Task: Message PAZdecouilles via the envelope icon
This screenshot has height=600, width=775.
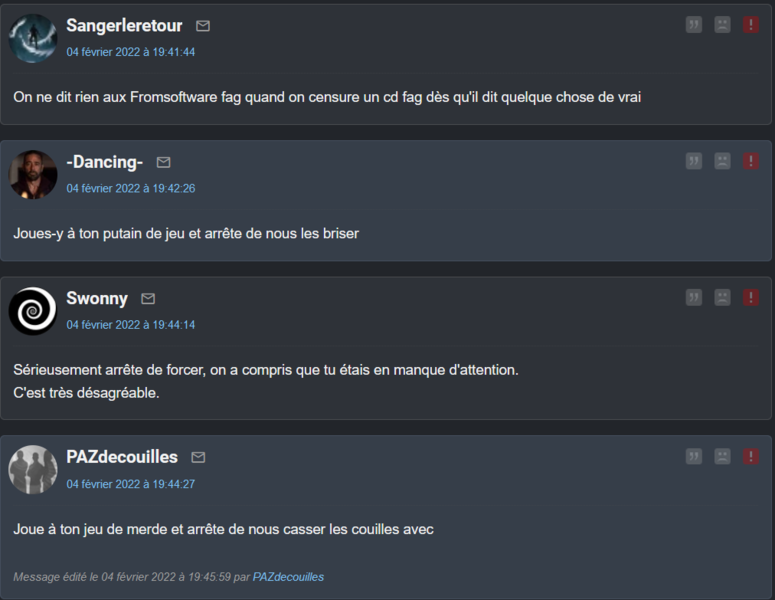Action: pos(198,457)
